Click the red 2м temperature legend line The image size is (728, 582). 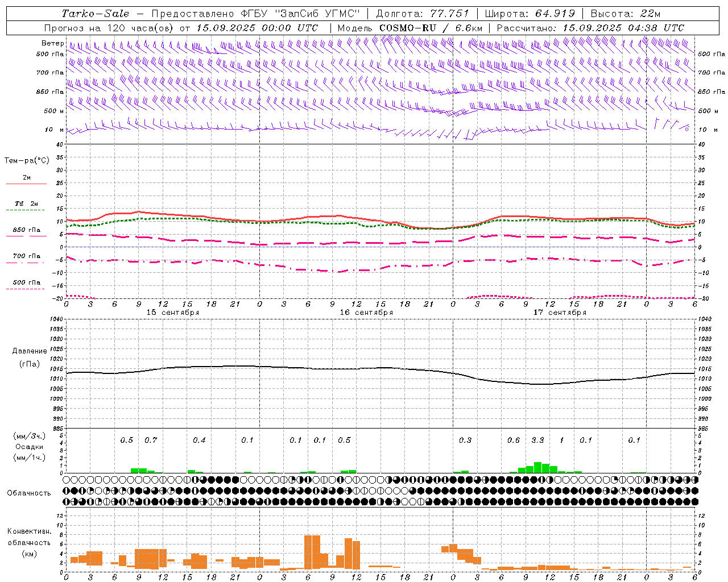pos(26,184)
